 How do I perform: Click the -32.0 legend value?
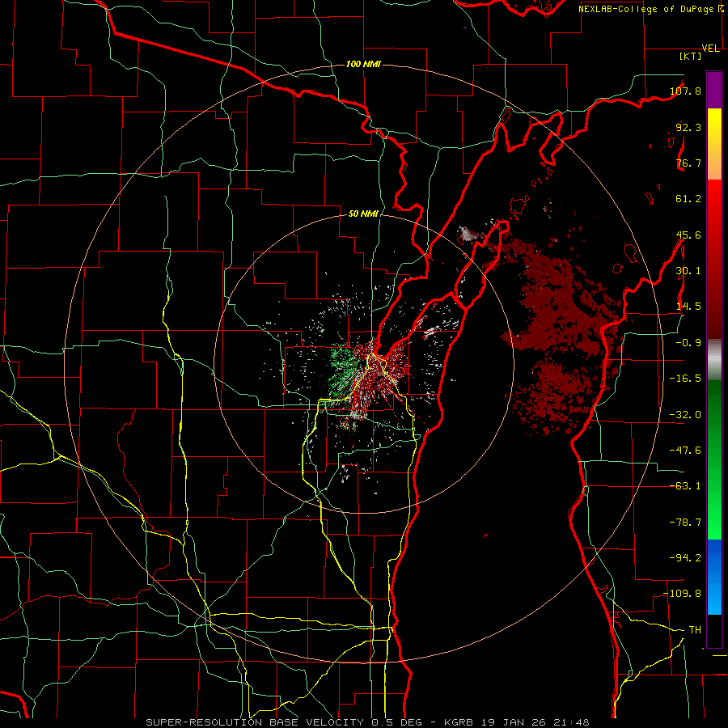click(685, 415)
